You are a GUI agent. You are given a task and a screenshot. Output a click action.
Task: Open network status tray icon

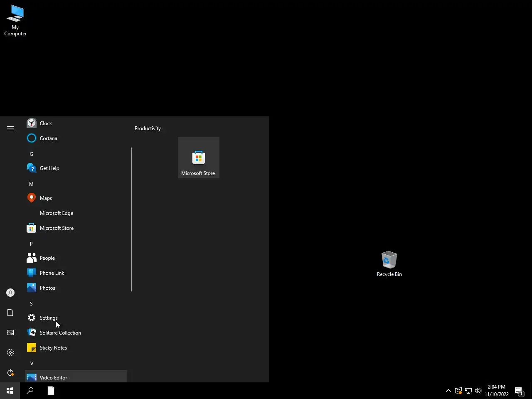tap(468, 391)
